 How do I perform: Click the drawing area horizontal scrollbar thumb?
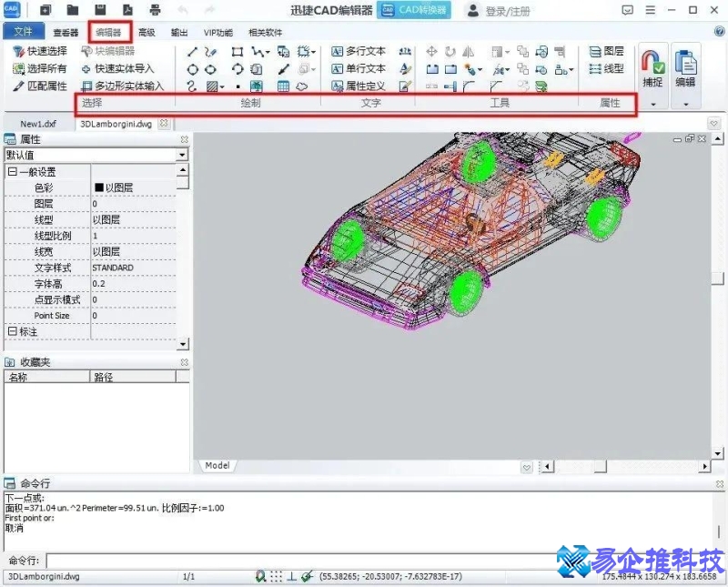[601, 466]
